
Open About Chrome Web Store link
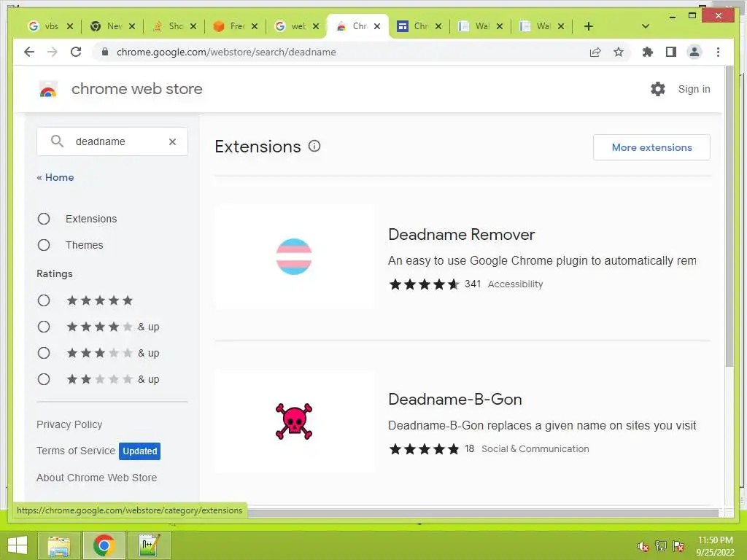(x=97, y=477)
